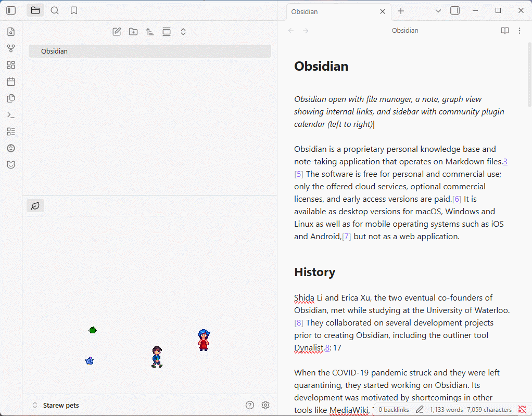Expand or collapse all folders
532x416 pixels.
(183, 32)
